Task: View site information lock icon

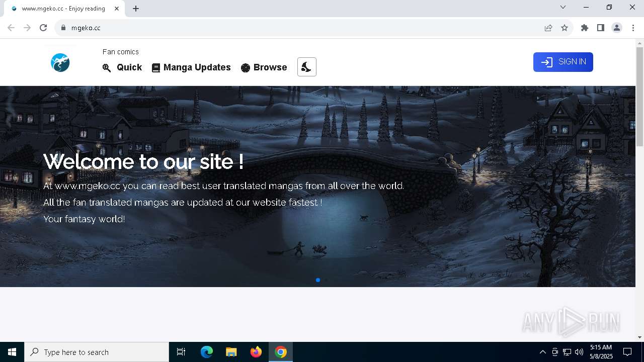Action: (63, 28)
